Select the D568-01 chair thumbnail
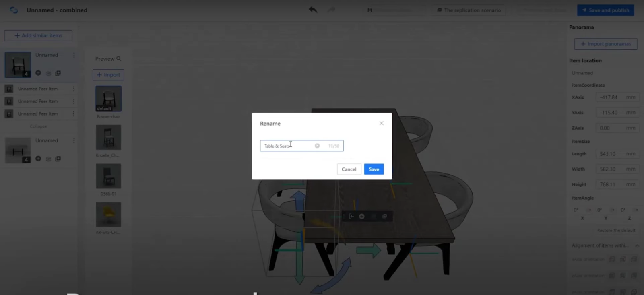 pos(108,176)
